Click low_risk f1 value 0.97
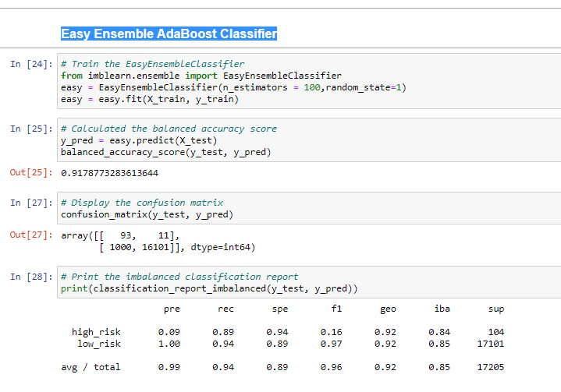 [332, 344]
